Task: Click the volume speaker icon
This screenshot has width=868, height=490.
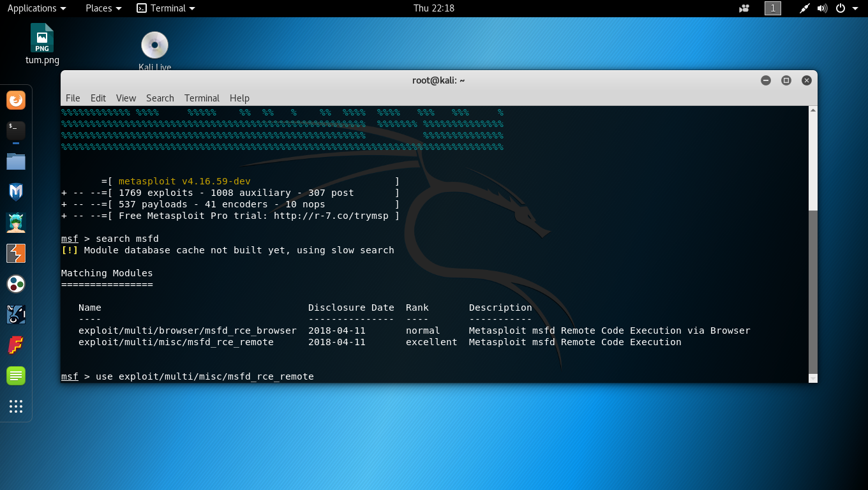Action: point(822,8)
